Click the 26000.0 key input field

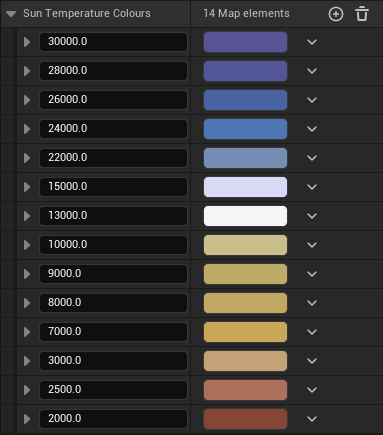point(113,100)
